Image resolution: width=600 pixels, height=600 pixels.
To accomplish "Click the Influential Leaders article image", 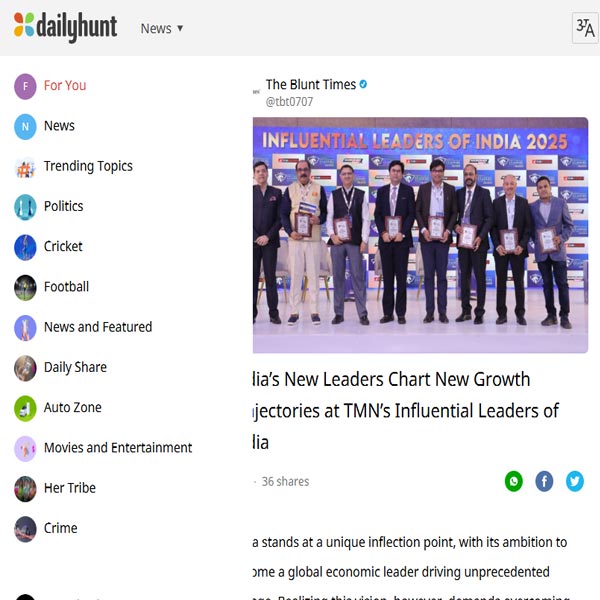I will pos(420,235).
